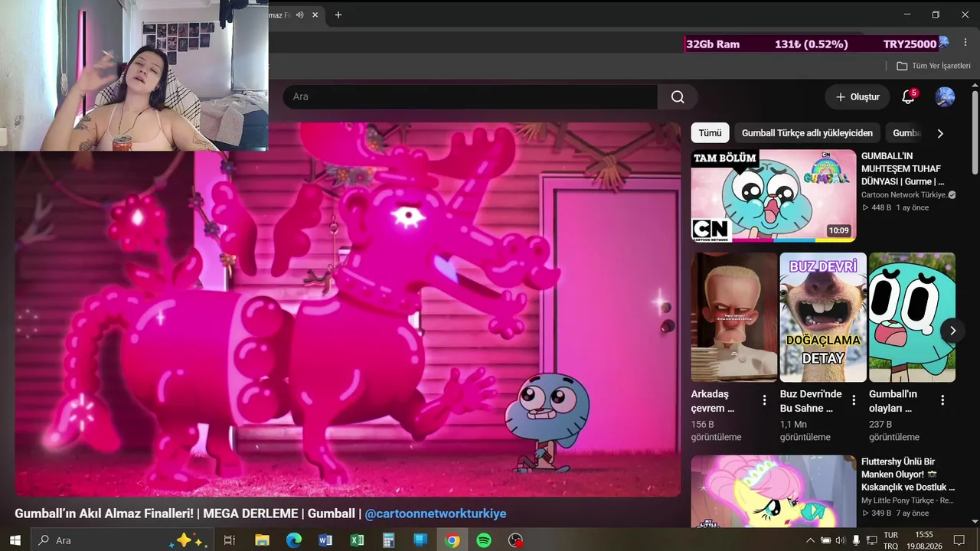Click the '131₺ (0.52%)' overlay text
Image resolution: width=980 pixels, height=551 pixels.
[x=811, y=44]
